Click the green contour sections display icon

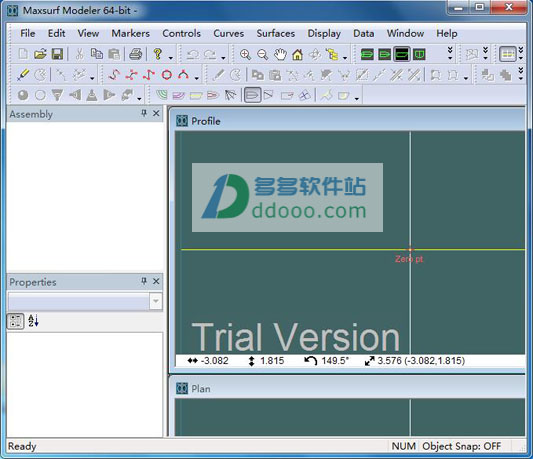tap(161, 95)
